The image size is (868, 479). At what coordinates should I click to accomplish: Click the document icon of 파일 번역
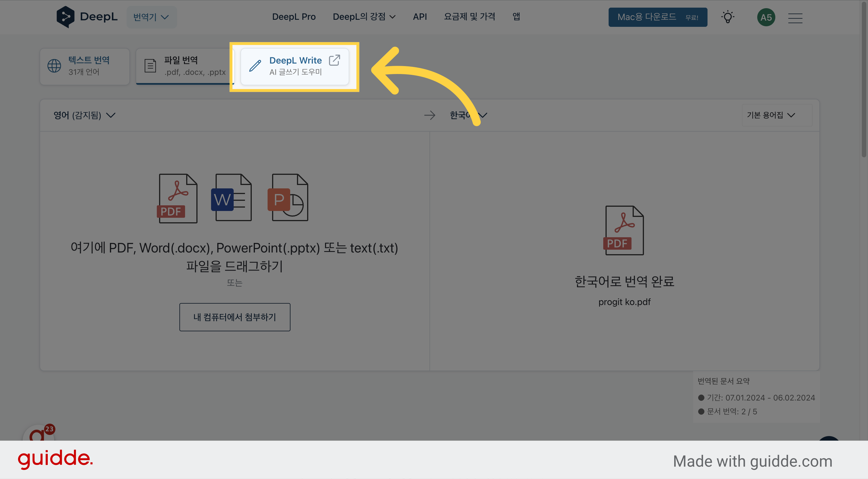[150, 66]
